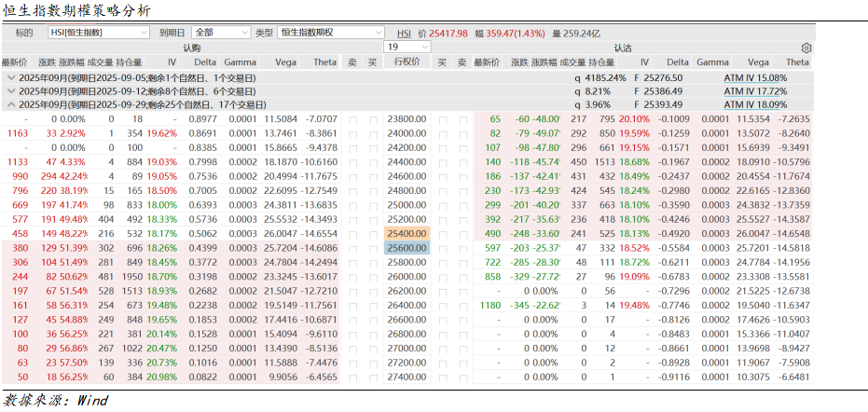Select the blue highlighted 25600.00 strike cell
Image resolution: width=868 pixels, height=412 pixels.
(x=406, y=248)
